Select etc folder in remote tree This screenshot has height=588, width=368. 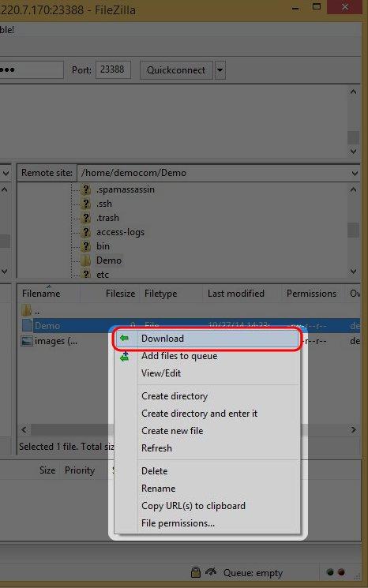tap(103, 275)
